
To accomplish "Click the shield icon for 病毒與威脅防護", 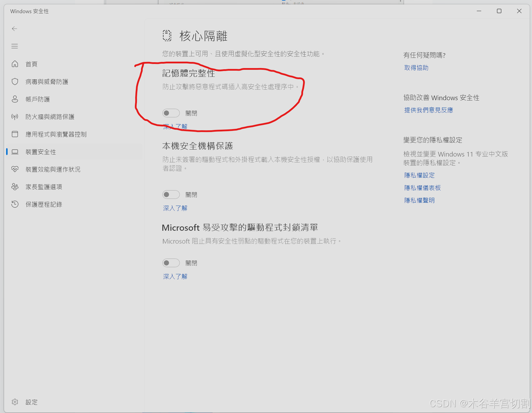I will click(15, 81).
